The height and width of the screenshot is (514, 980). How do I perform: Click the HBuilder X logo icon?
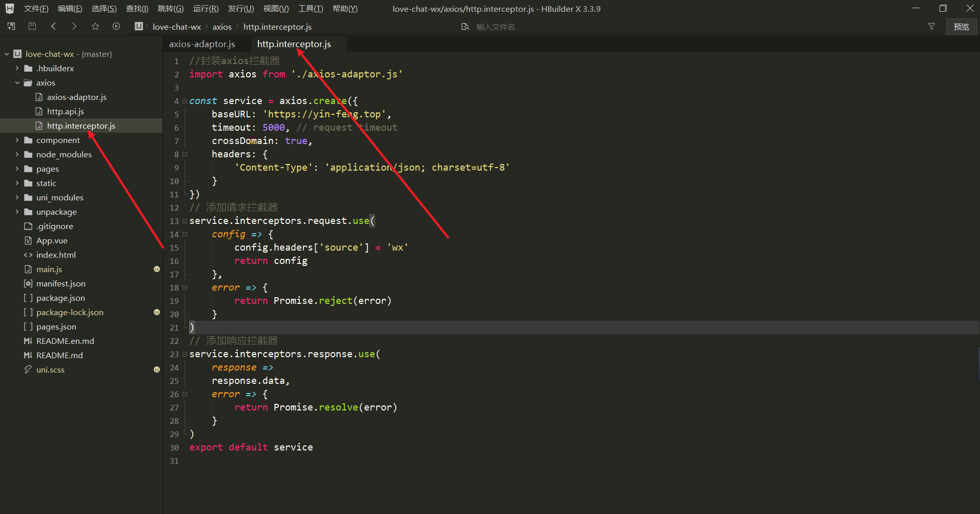(x=10, y=8)
